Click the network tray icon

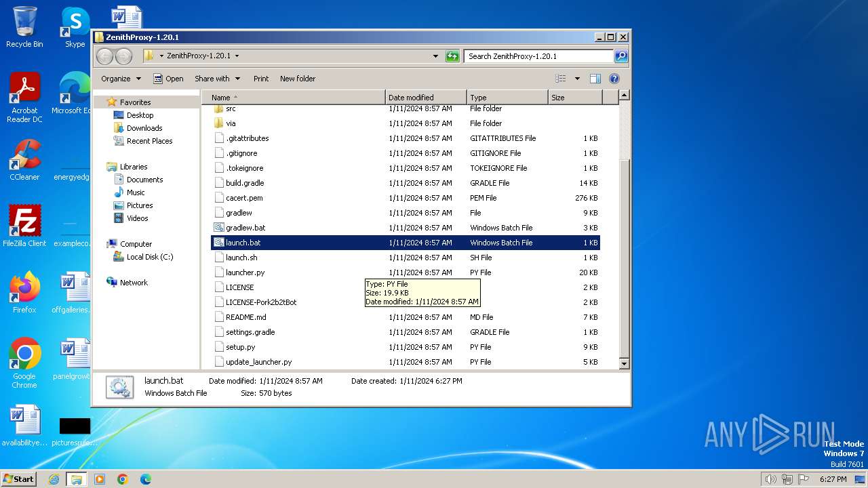coord(787,479)
